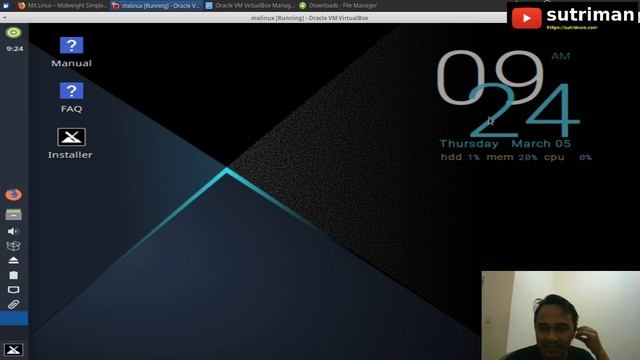The height and width of the screenshot is (360, 640).
Task: Switch to Downloads File Manager window
Action: click(x=338, y=5)
